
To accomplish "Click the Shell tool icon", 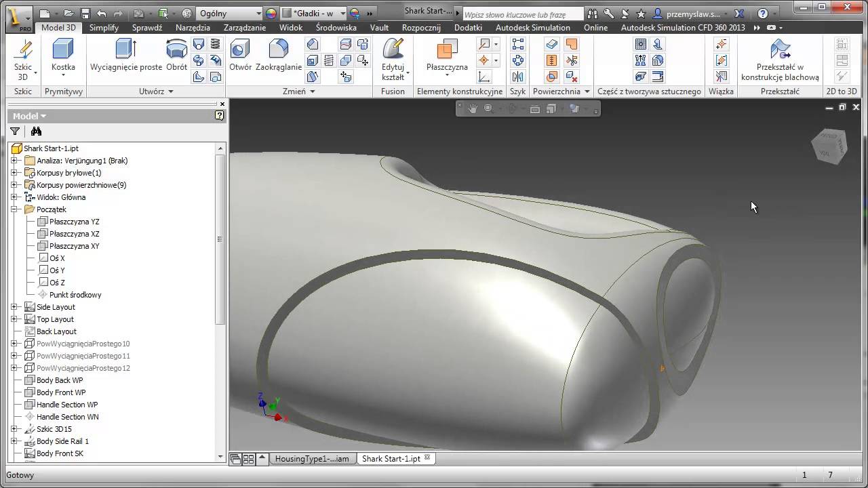I will point(313,60).
